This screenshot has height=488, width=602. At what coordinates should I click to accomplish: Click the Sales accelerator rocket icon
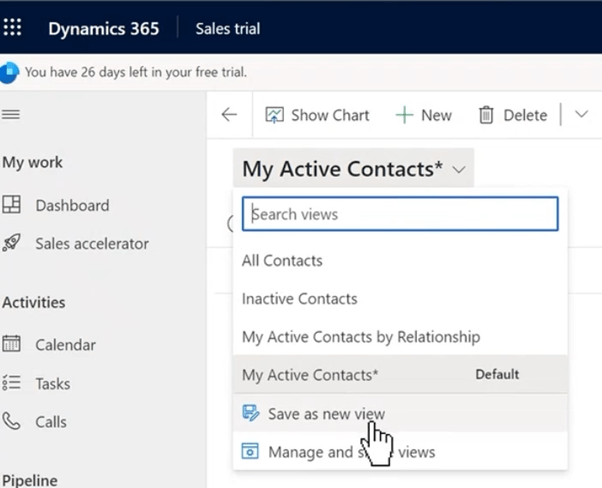click(x=11, y=243)
